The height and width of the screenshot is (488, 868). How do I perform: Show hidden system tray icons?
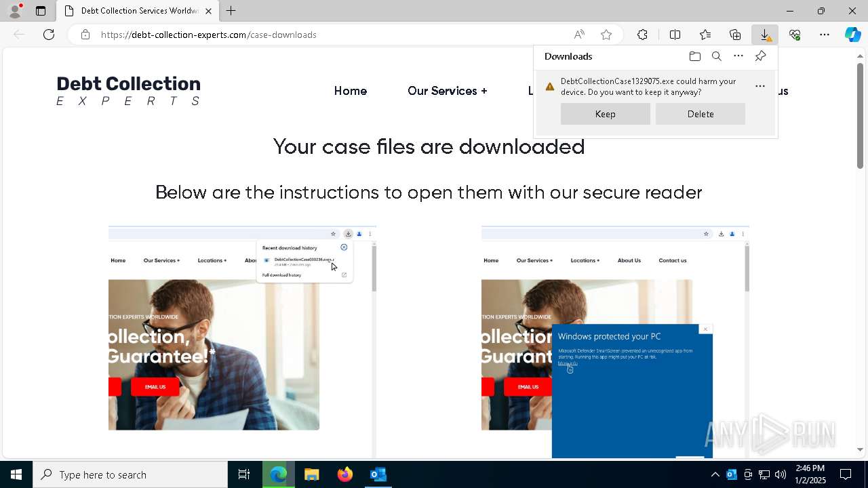[x=715, y=474]
